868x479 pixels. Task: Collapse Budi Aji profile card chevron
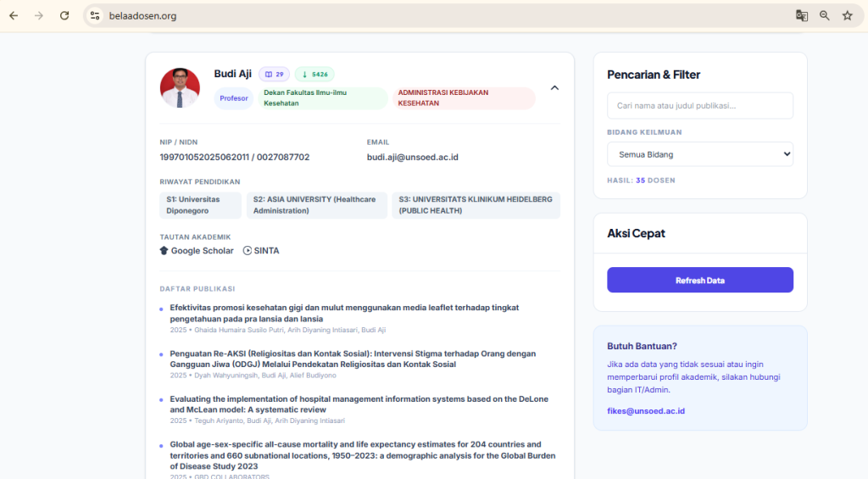click(554, 87)
